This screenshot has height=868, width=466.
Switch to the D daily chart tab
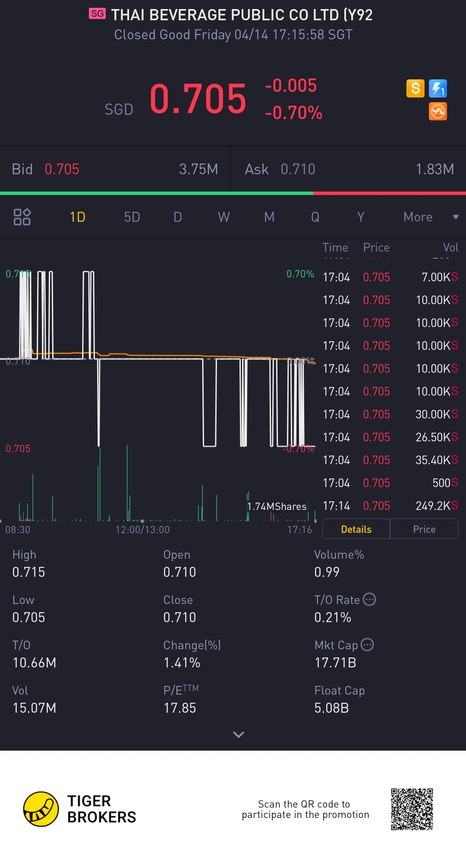[178, 217]
